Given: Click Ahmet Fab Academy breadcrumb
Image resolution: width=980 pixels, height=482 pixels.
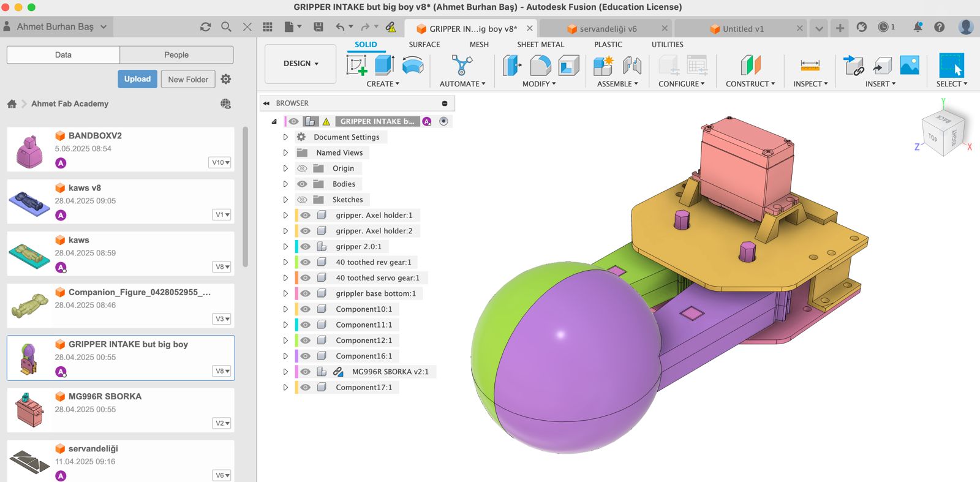Looking at the screenshot, I should [x=70, y=104].
